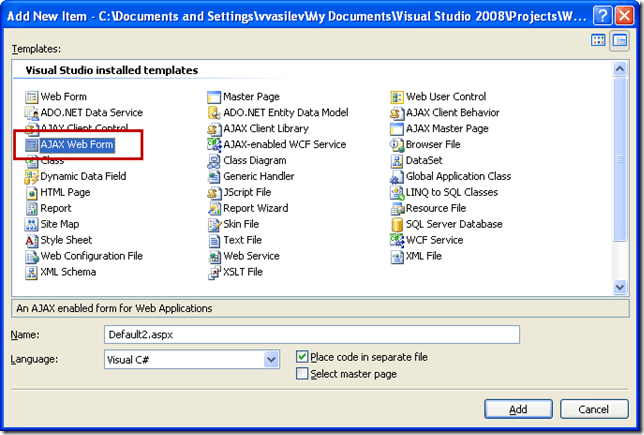Choose the Dynamic Data Field icon

coord(31,177)
